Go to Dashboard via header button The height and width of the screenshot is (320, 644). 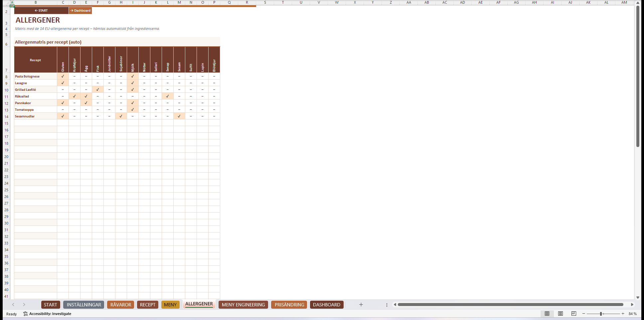coord(80,11)
